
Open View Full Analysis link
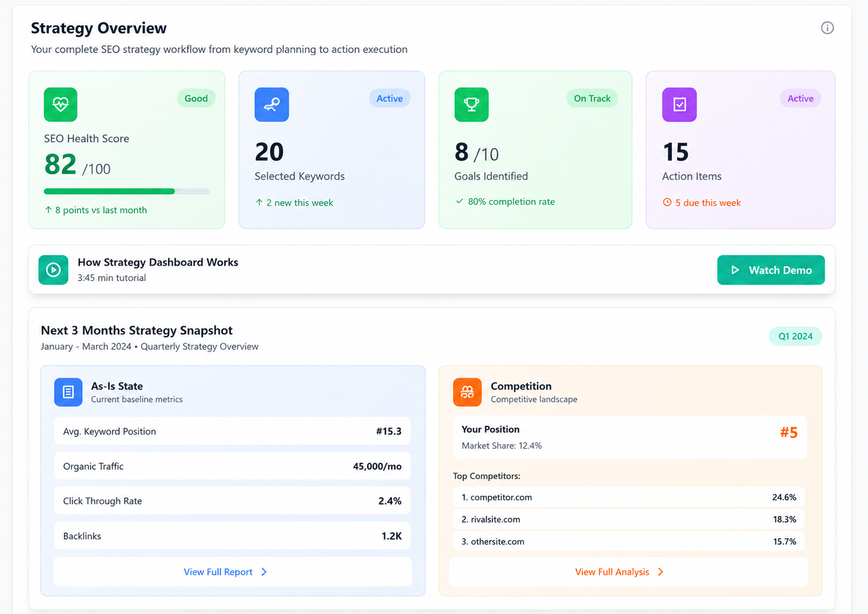pos(619,572)
